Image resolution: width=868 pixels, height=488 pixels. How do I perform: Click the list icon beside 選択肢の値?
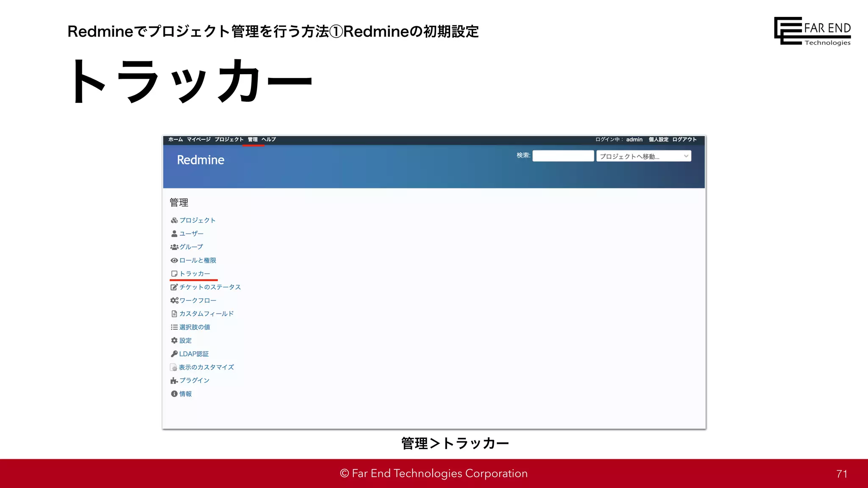(x=174, y=327)
